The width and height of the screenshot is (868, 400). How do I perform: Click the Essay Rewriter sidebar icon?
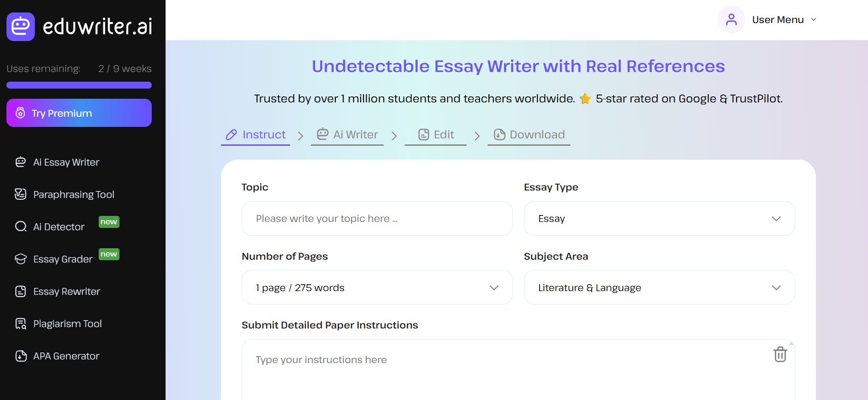coord(21,291)
